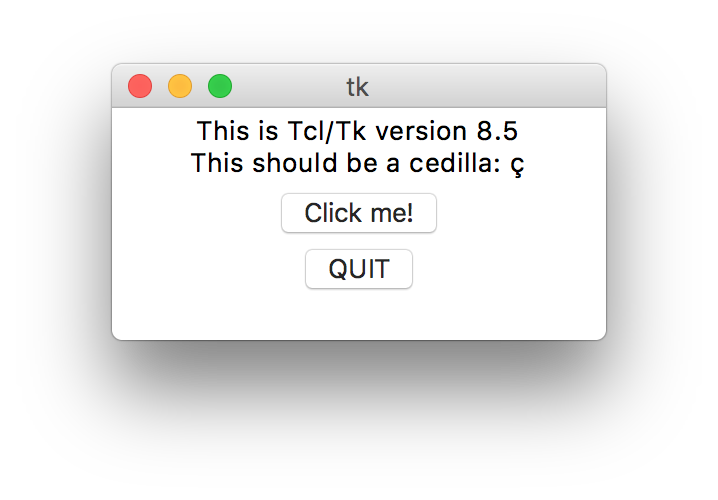Hit the yellow traffic-light circle in the title bar

pyautogui.click(x=180, y=86)
